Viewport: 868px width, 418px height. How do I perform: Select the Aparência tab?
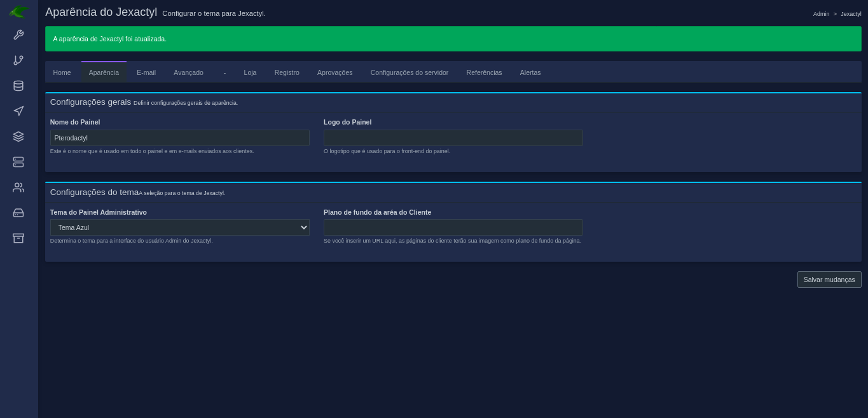[x=104, y=72]
